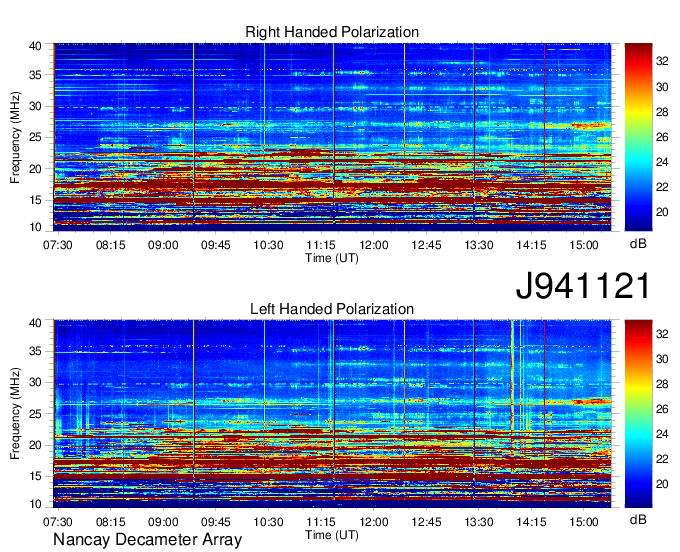The width and height of the screenshot is (680, 552).
Task: Click 12:45 tick on Left Handed time axis
Action: click(x=426, y=521)
